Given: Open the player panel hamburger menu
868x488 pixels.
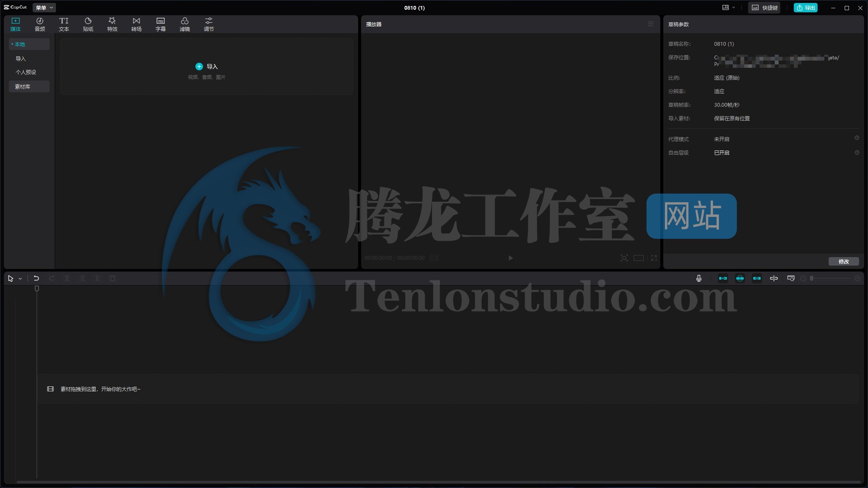Looking at the screenshot, I should 650,24.
